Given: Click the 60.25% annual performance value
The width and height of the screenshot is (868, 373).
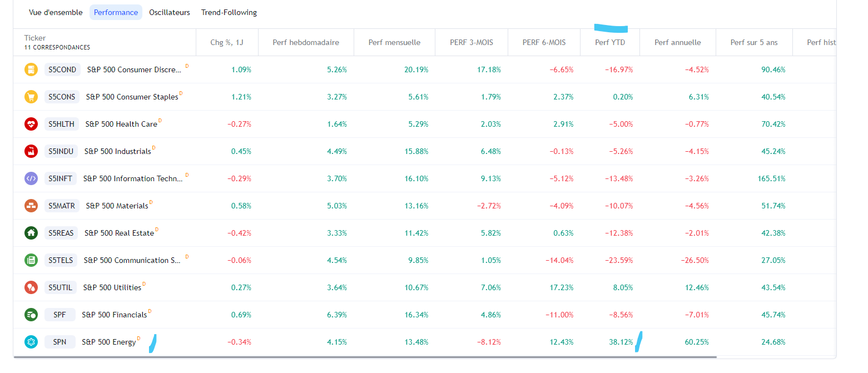Looking at the screenshot, I should pyautogui.click(x=697, y=342).
